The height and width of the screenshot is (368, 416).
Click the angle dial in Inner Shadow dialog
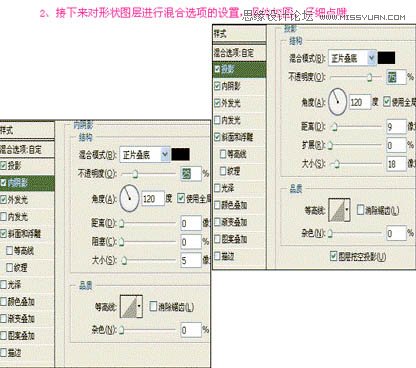129,199
